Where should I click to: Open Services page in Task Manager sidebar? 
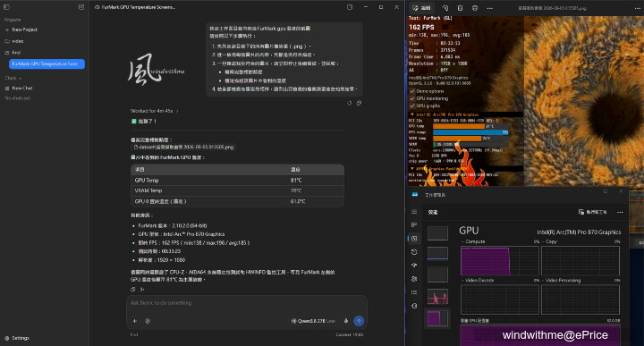pos(414,306)
